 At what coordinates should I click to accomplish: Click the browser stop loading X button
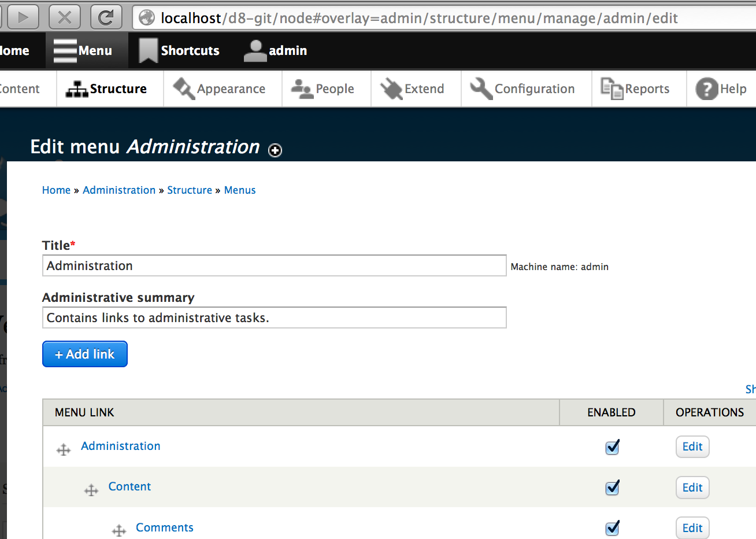pyautogui.click(x=65, y=17)
